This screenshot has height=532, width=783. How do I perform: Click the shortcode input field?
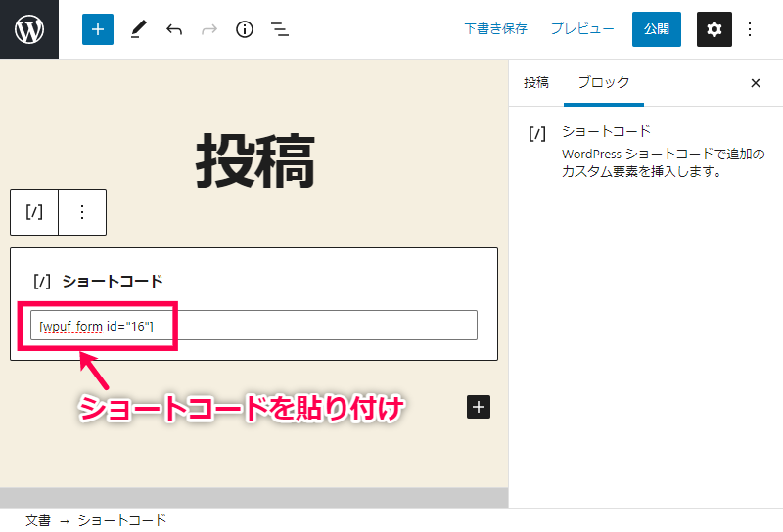(253, 326)
